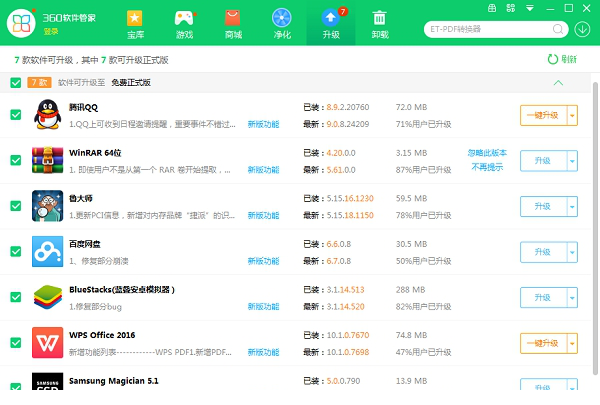Open the 游戏 gamepad icon tab
This screenshot has height=405, width=600.
(x=184, y=25)
